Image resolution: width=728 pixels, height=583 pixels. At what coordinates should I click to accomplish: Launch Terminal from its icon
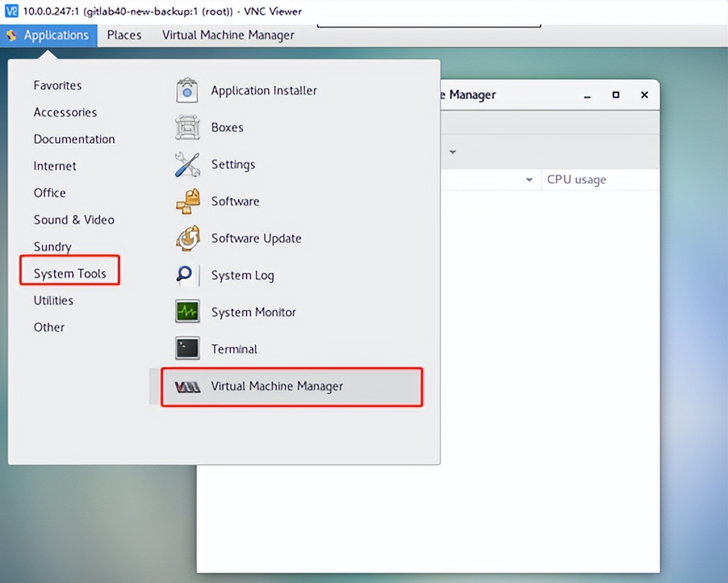(187, 349)
